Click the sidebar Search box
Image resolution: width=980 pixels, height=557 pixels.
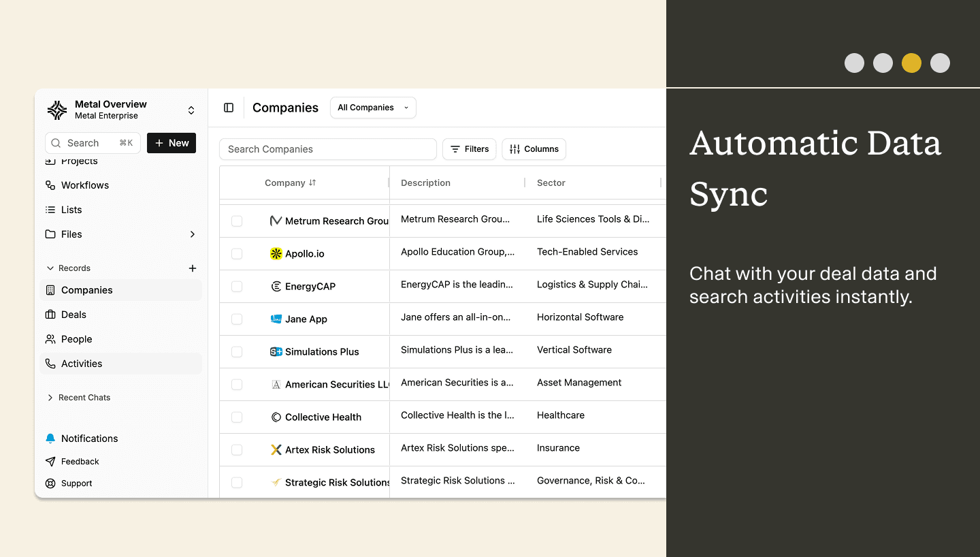93,143
